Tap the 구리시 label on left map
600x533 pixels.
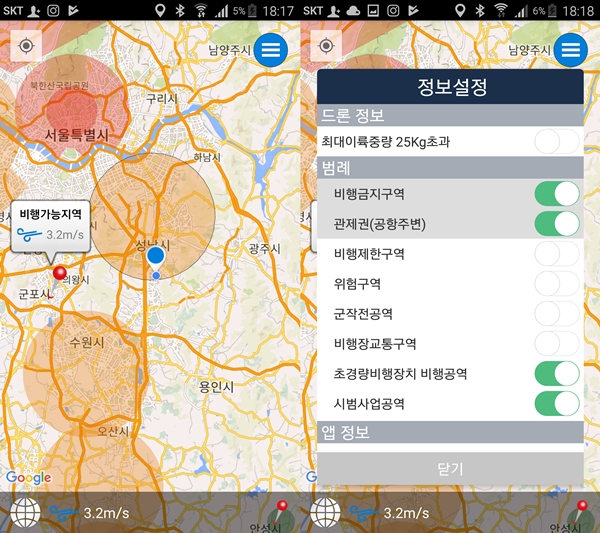click(x=161, y=99)
